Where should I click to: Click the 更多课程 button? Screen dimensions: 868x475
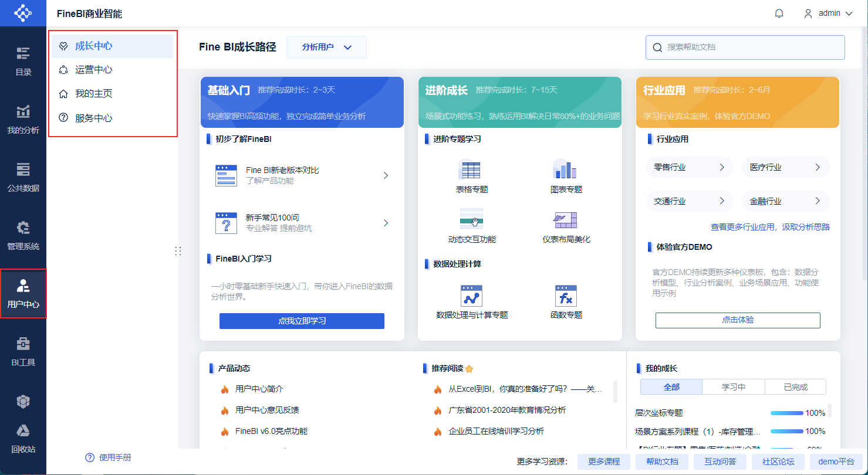coord(604,462)
